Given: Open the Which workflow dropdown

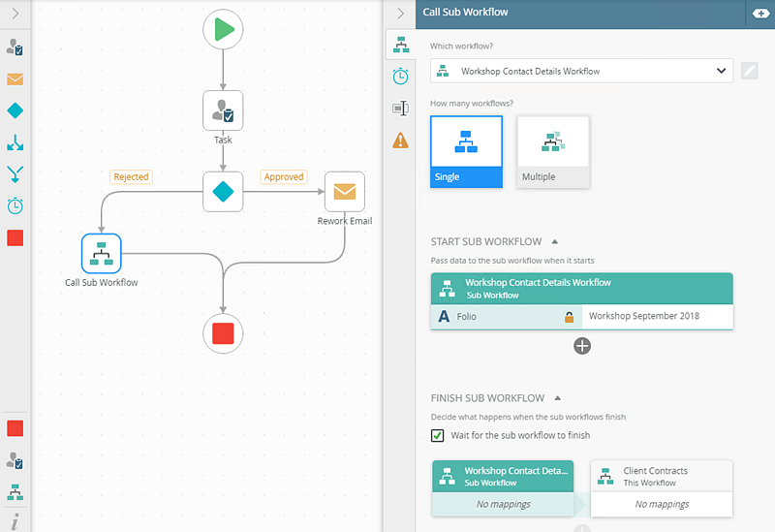Looking at the screenshot, I should pyautogui.click(x=581, y=71).
